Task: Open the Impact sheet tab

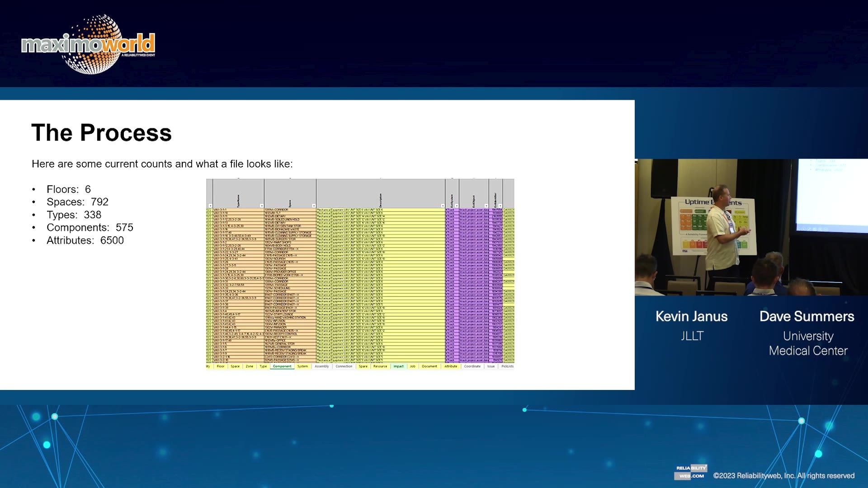Action: [x=398, y=366]
